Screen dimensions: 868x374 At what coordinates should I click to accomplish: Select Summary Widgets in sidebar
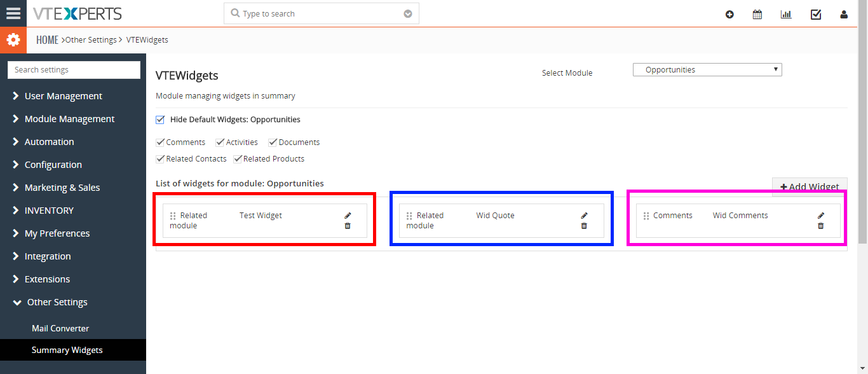coord(67,350)
